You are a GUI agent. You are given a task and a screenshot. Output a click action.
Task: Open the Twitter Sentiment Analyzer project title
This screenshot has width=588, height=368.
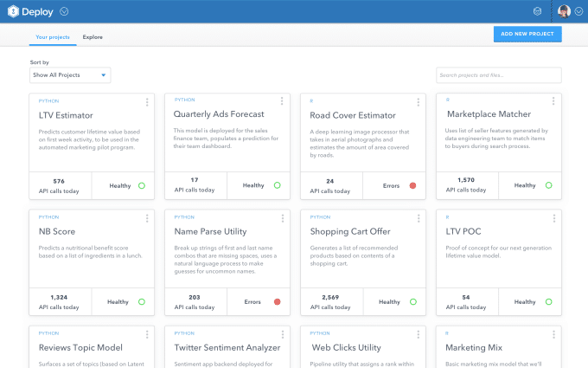click(x=227, y=348)
